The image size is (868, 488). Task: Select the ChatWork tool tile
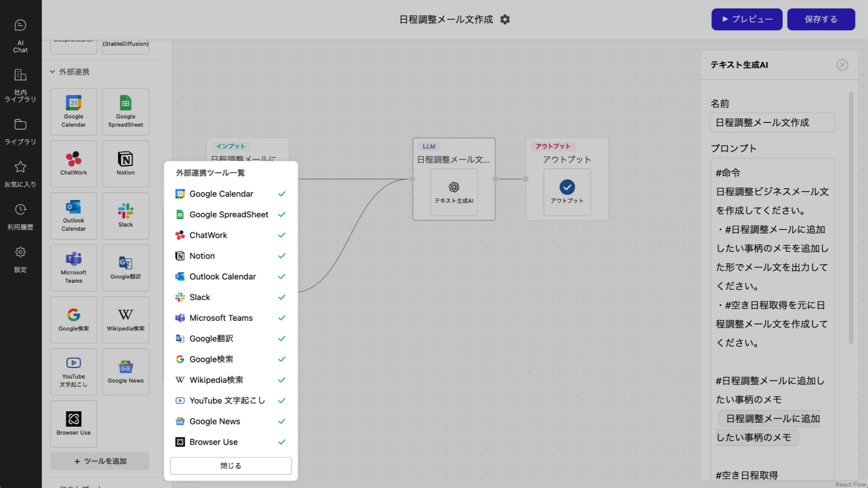click(74, 164)
